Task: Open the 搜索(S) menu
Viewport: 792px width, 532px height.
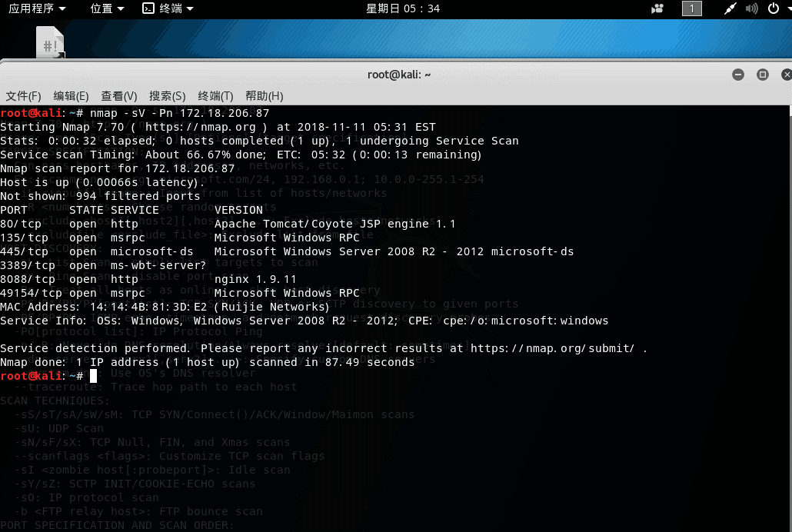Action: pyautogui.click(x=167, y=96)
